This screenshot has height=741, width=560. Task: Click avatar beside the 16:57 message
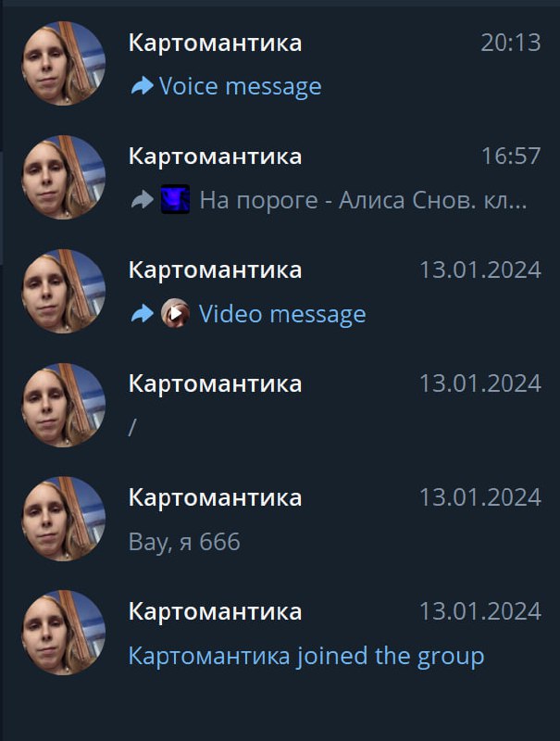64,177
